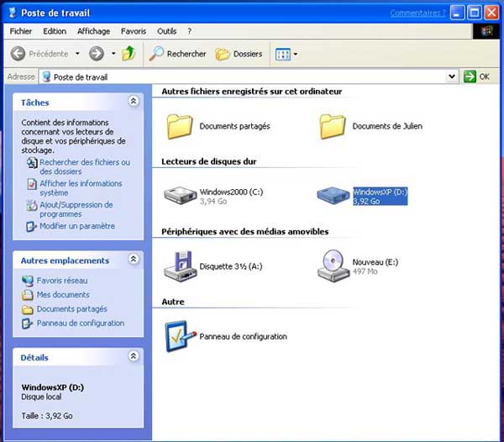This screenshot has width=504, height=442.
Task: Click Panneau de configuration text in sidebar
Action: tap(81, 323)
